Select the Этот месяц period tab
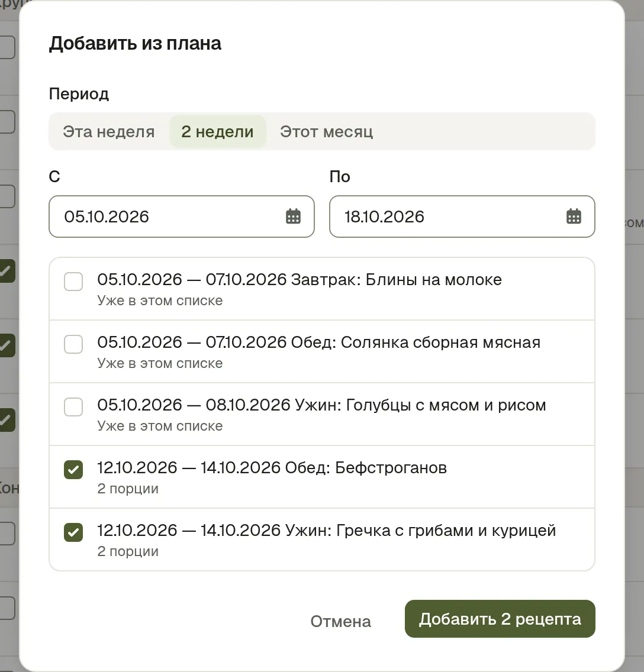 pos(326,131)
